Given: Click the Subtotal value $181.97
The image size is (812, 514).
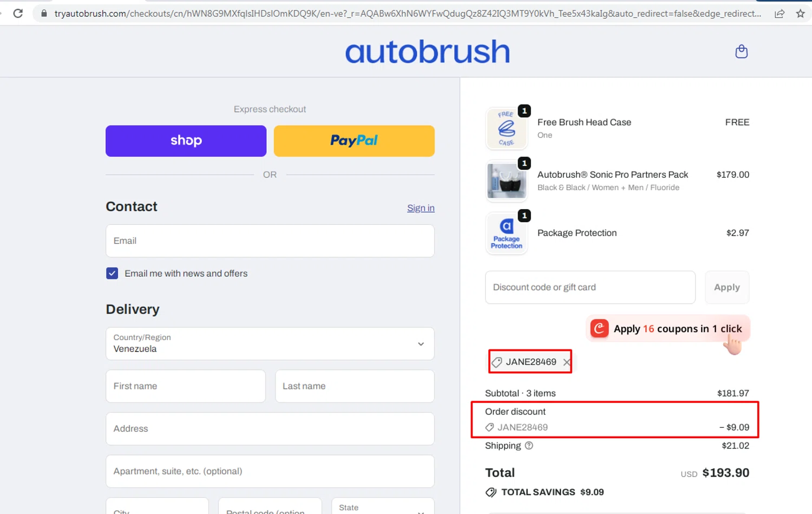Looking at the screenshot, I should (733, 393).
